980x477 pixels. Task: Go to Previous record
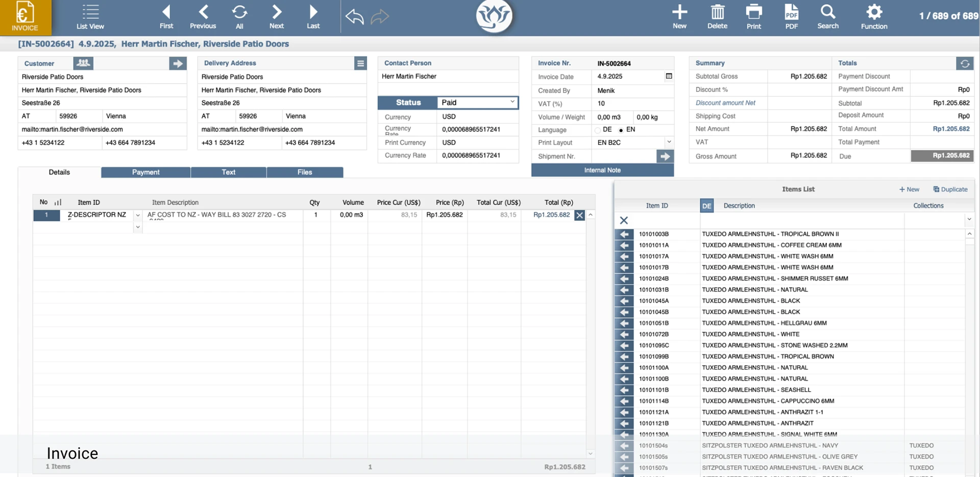203,17
